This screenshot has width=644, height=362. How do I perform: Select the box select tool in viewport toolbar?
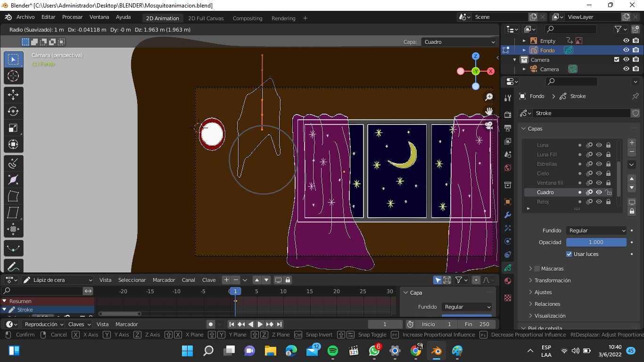coord(13,59)
